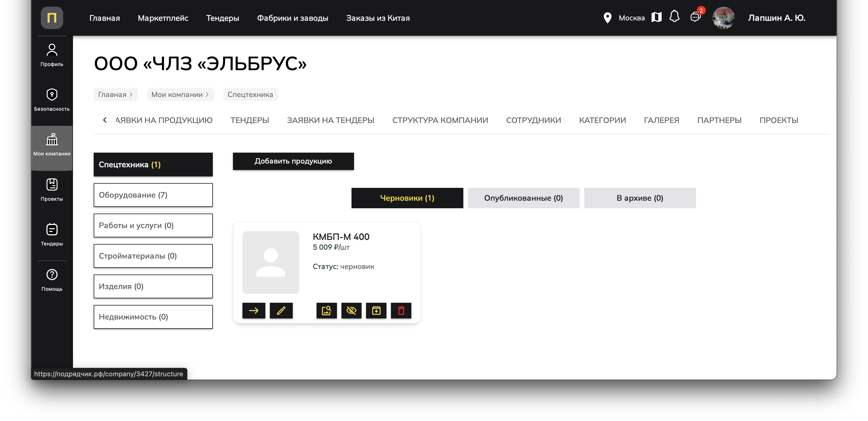
Task: Select Опубликованные (0) filter
Action: [x=523, y=198]
